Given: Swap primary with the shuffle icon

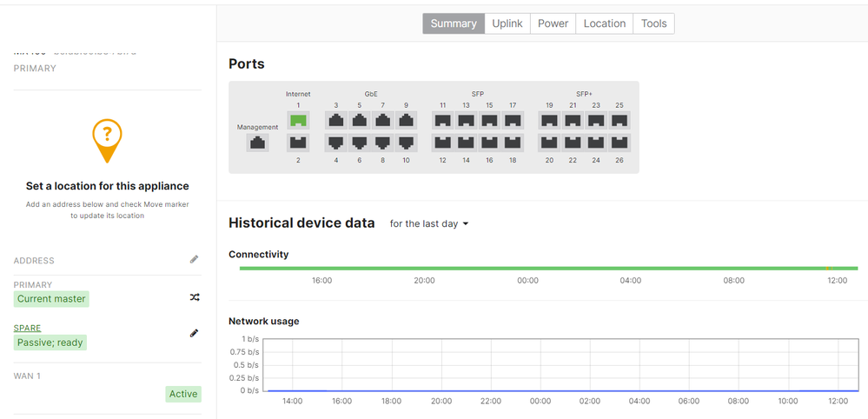Looking at the screenshot, I should point(195,297).
